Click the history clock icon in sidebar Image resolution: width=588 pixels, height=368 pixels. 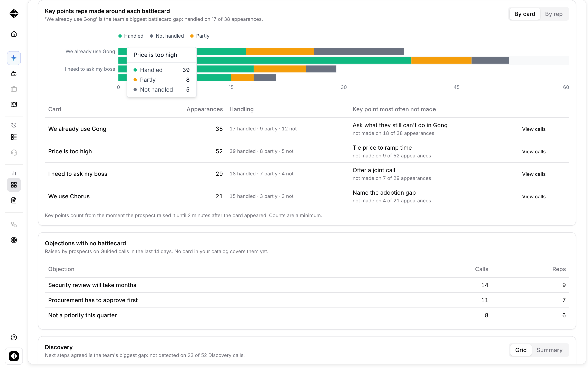14,125
